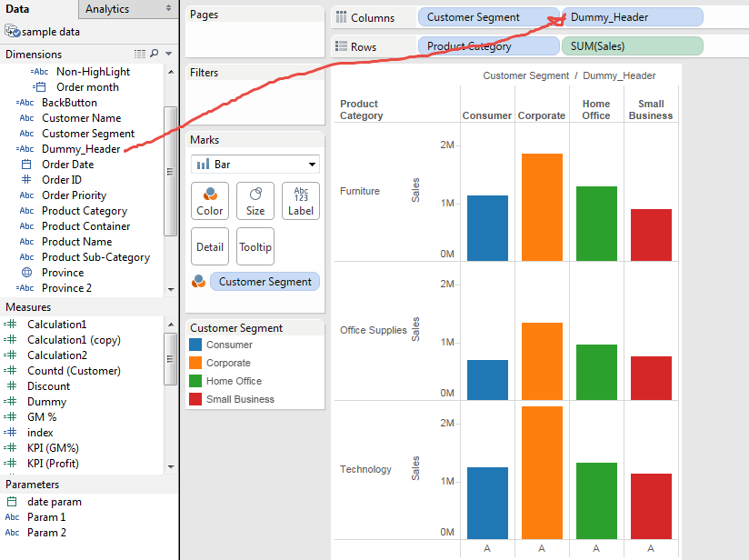Click the Furniture Corporate orange bar
The image size is (749, 560).
[x=542, y=207]
